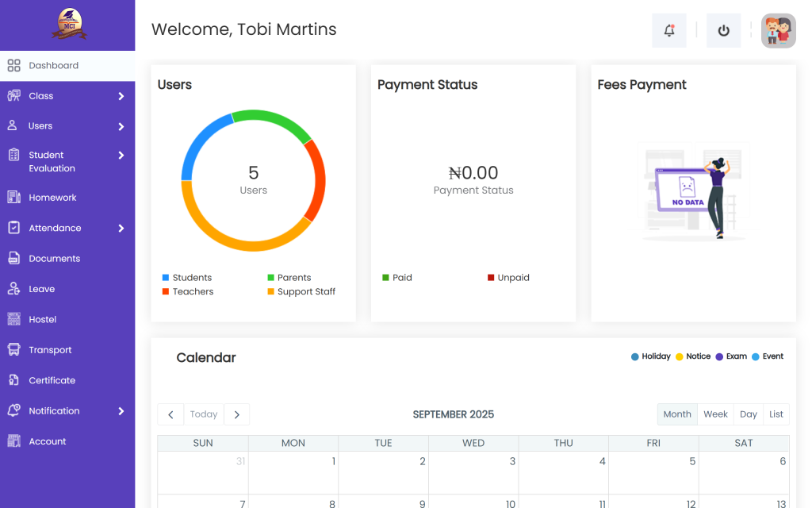Screen dimensions: 812x508
Task: Open the Homework sidebar icon
Action: (x=13, y=198)
